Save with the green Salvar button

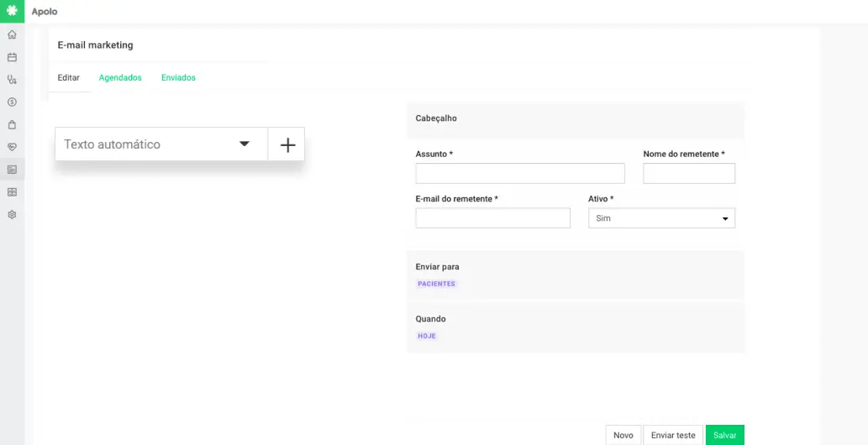point(724,435)
